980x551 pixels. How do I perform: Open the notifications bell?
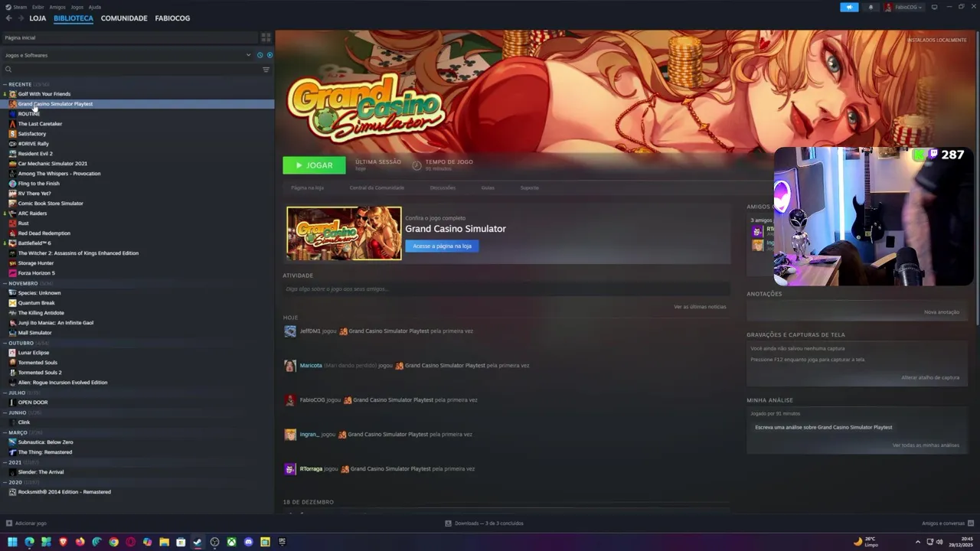[x=871, y=7]
